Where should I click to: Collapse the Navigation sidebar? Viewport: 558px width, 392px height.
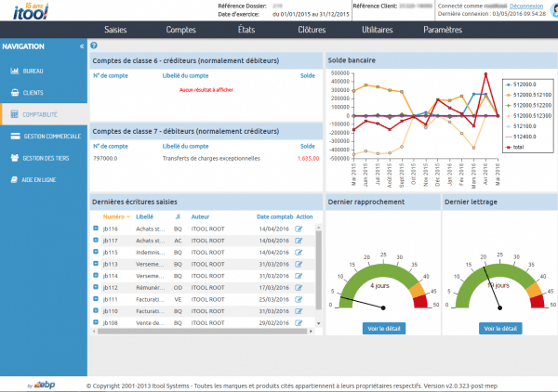pos(82,46)
